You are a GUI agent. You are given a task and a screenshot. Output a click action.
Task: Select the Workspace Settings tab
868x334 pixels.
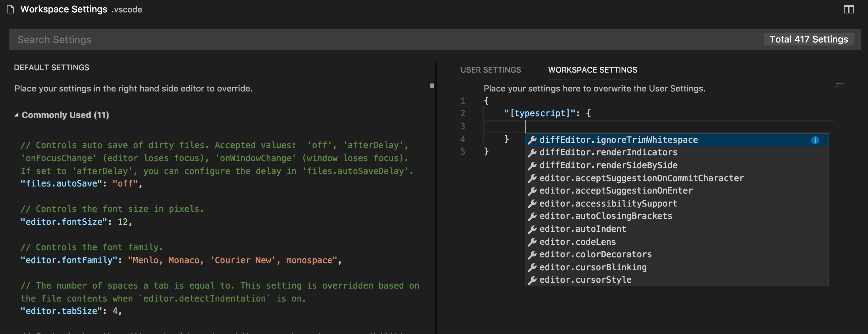pos(592,70)
